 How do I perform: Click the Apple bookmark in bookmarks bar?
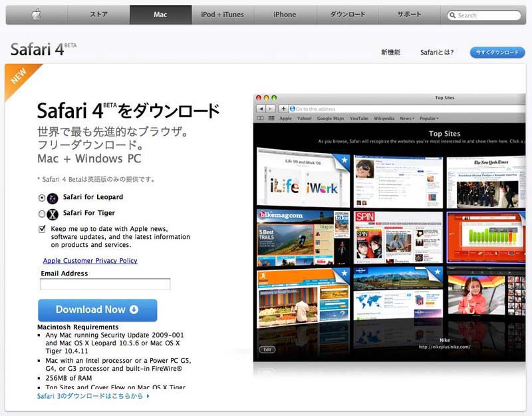coord(285,118)
